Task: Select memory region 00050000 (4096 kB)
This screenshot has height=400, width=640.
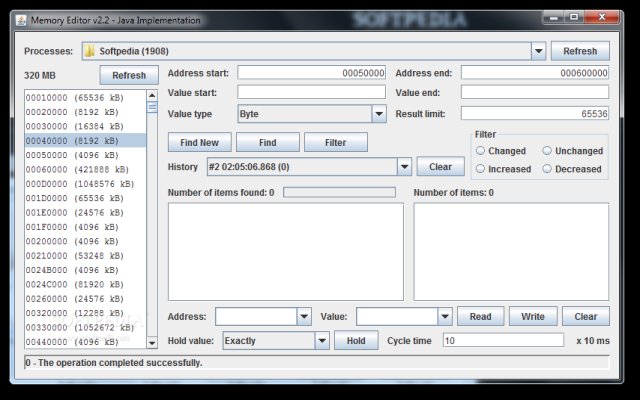Action: click(85, 155)
